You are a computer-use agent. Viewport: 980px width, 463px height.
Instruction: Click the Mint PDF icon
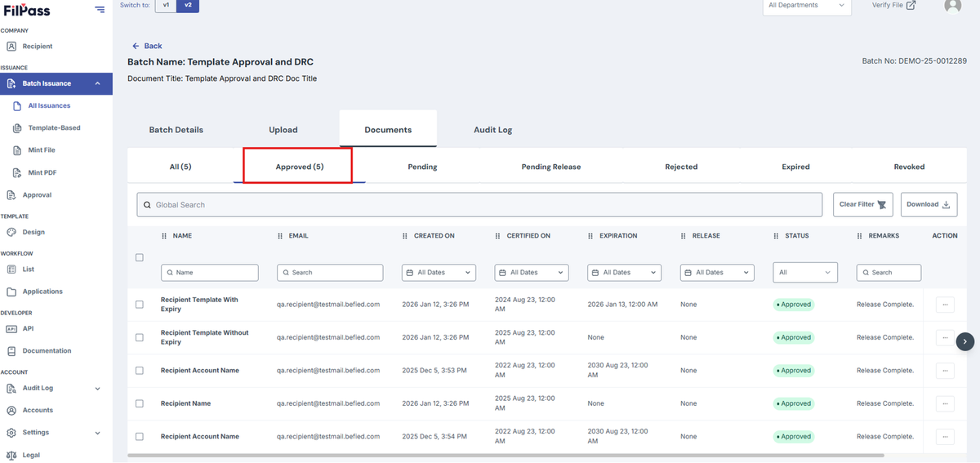tap(19, 172)
